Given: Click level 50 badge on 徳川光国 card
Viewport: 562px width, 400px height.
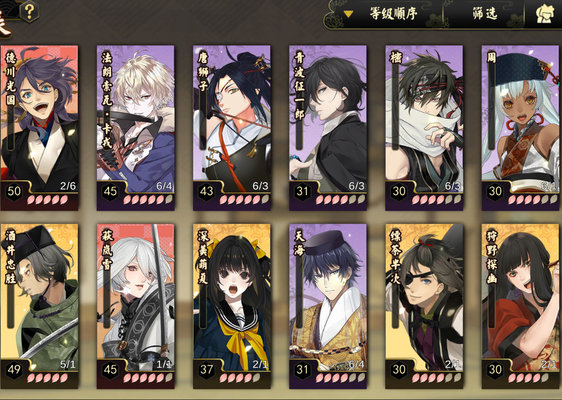Looking at the screenshot, I should pyautogui.click(x=14, y=191).
